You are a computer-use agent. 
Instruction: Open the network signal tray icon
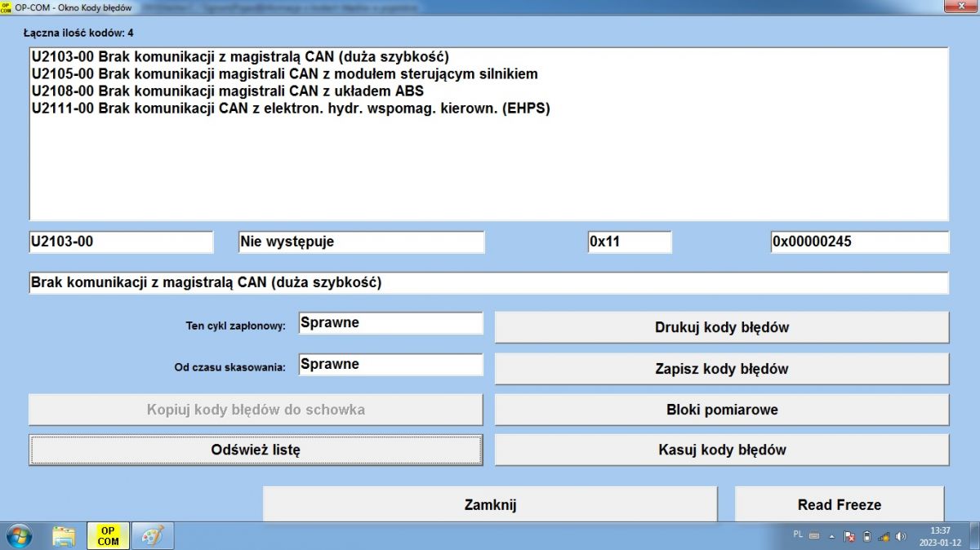[x=884, y=536]
